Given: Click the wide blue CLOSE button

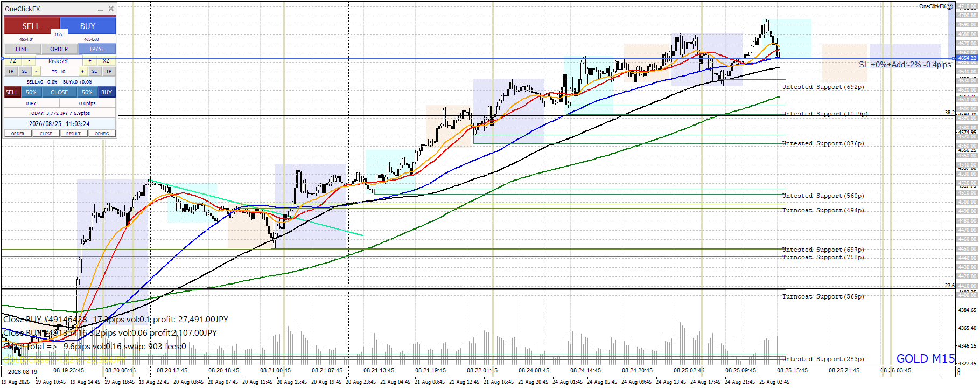Looking at the screenshot, I should click(59, 92).
